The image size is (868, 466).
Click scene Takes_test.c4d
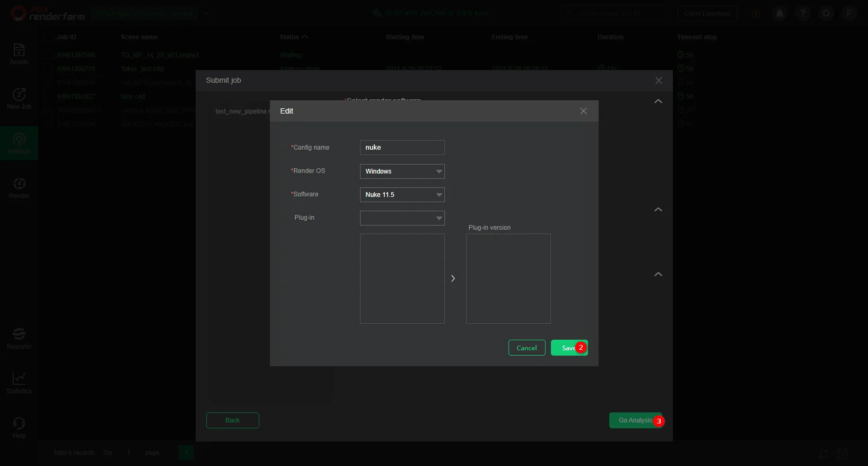pos(142,69)
